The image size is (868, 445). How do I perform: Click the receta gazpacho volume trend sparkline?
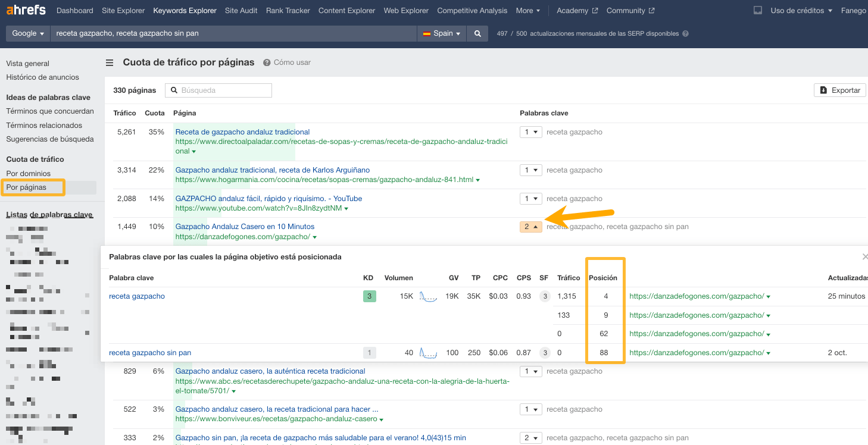(428, 296)
